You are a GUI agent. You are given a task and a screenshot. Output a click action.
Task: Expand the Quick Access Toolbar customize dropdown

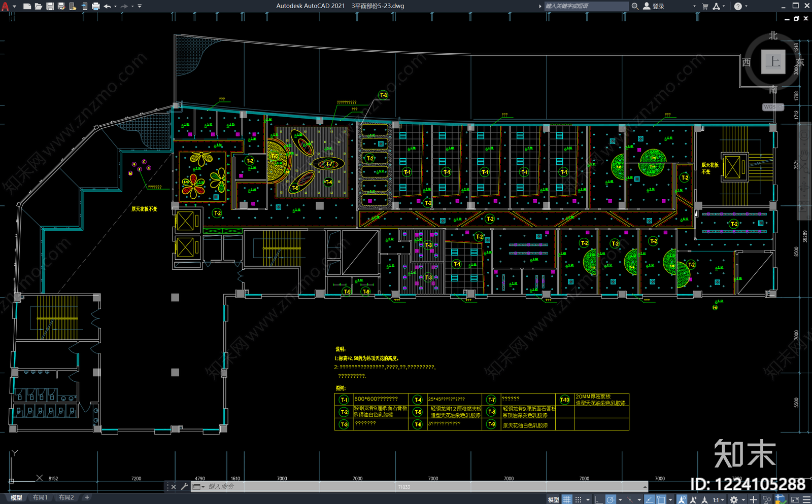coord(140,6)
